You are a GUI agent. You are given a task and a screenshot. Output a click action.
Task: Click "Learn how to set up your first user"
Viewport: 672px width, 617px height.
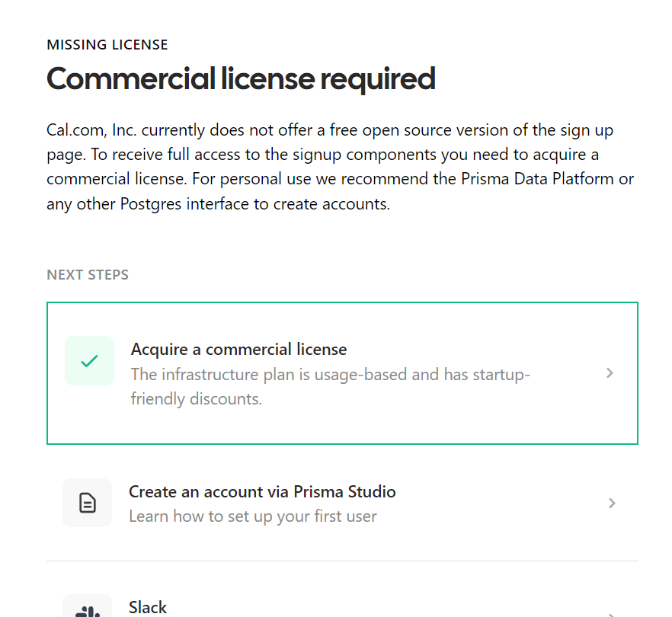252,516
